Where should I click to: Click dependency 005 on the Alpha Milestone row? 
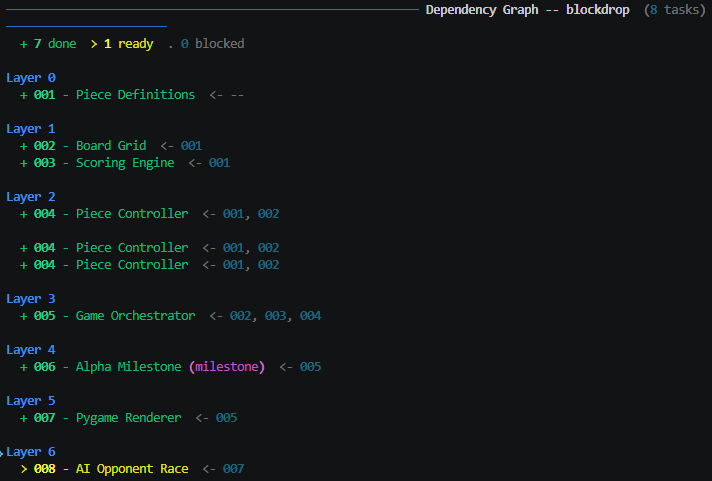tap(311, 367)
